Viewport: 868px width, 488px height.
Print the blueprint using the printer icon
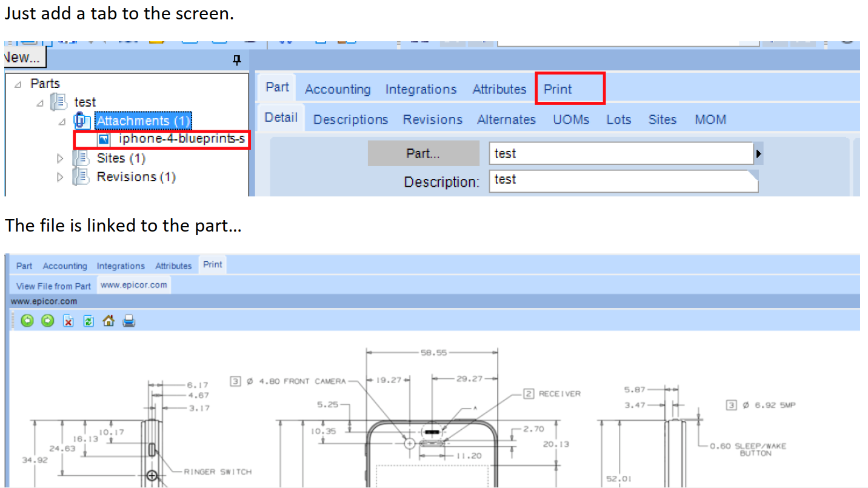click(x=129, y=321)
